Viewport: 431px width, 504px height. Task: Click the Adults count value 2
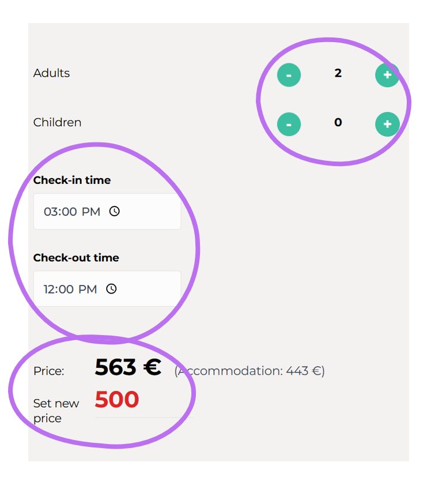pos(338,73)
